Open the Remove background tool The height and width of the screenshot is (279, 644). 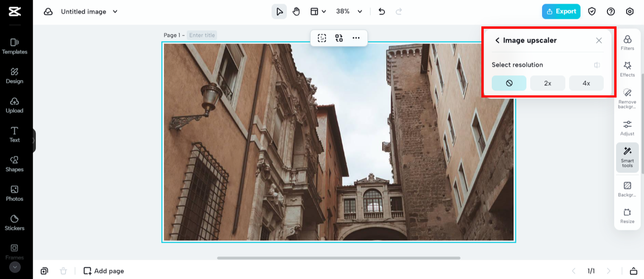pyautogui.click(x=627, y=98)
